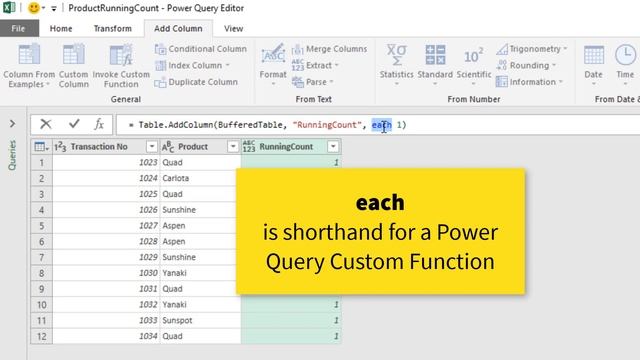Click cell with transaction 1023
640x360 pixels.
pos(106,162)
